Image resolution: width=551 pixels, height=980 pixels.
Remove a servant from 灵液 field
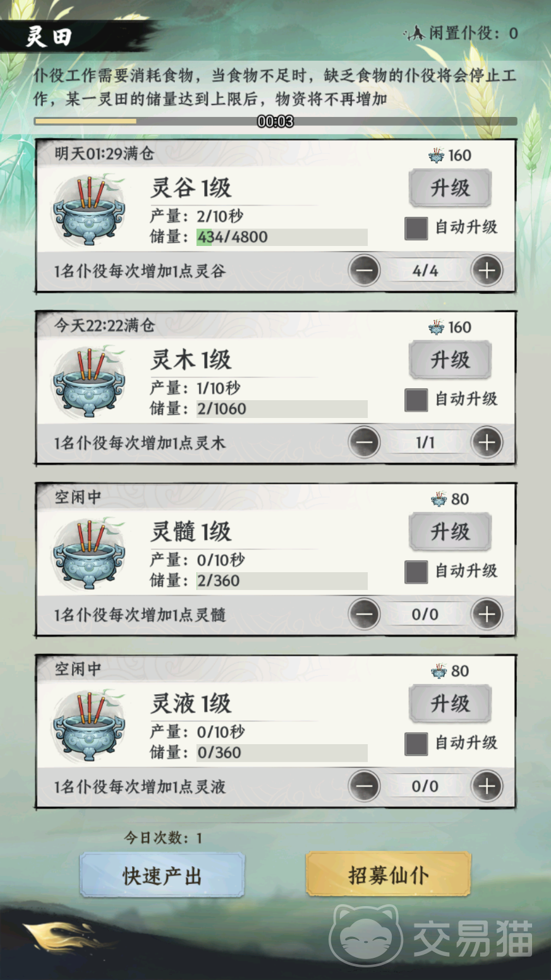365,787
